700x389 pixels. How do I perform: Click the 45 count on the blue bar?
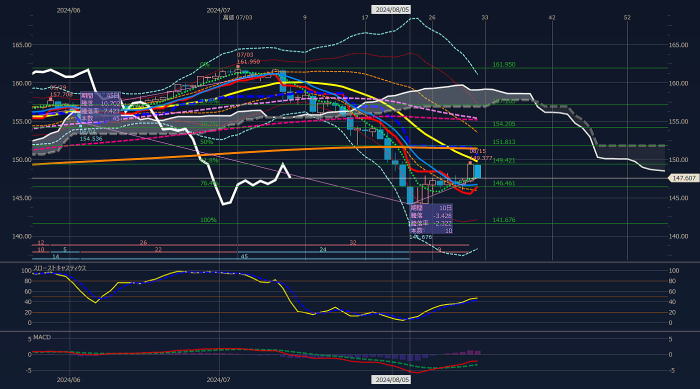244,257
